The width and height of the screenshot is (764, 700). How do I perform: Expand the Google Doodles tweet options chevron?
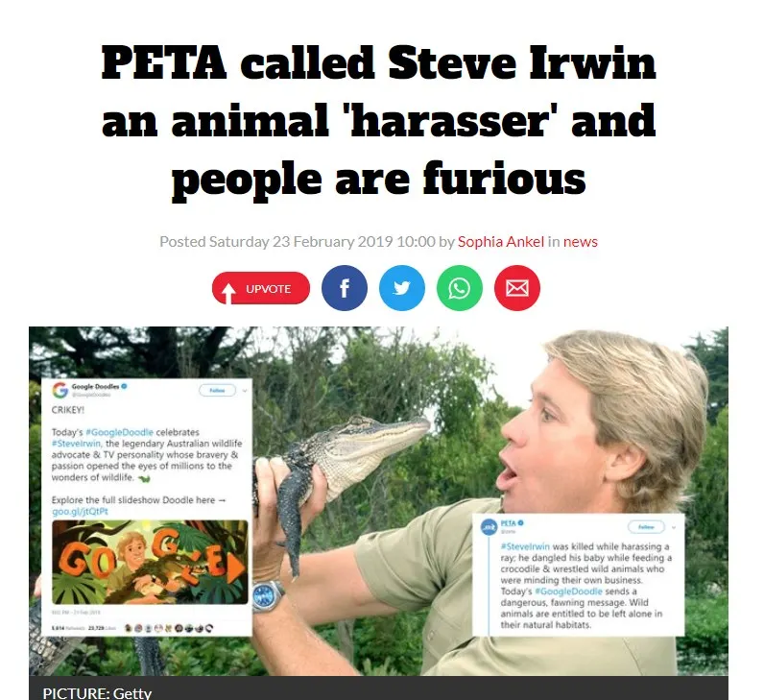[x=245, y=391]
